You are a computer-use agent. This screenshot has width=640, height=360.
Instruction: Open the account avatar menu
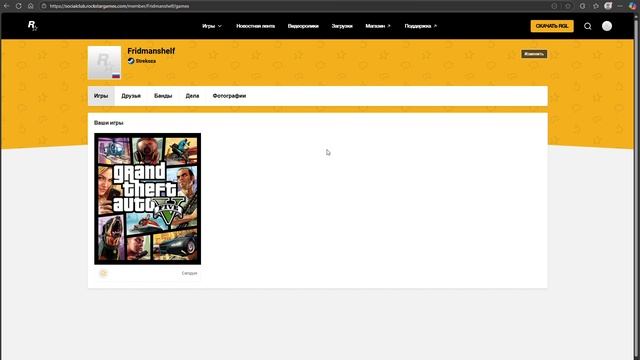607,26
